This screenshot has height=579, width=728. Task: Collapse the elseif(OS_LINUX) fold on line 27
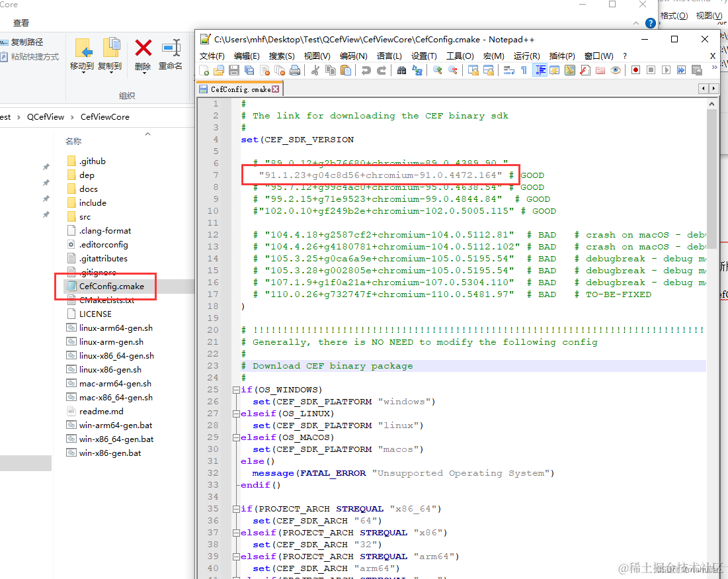click(236, 414)
